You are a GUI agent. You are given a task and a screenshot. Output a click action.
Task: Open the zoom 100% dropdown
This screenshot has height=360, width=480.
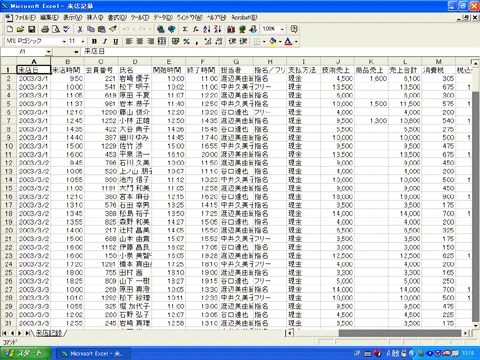[x=282, y=29]
